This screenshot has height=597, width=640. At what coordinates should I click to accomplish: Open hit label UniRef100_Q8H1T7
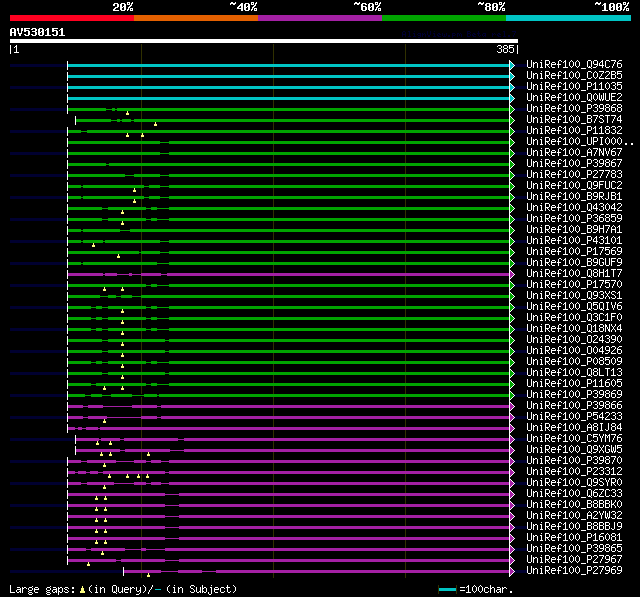tap(573, 273)
